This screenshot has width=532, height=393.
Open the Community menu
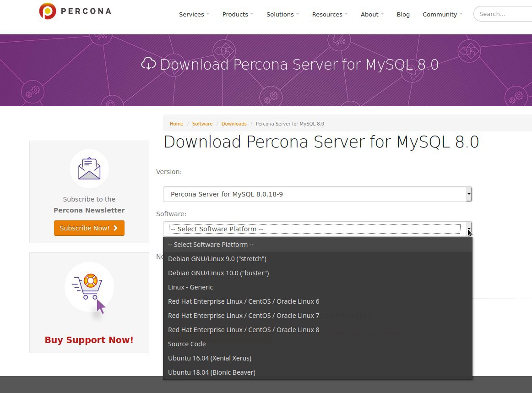click(442, 14)
